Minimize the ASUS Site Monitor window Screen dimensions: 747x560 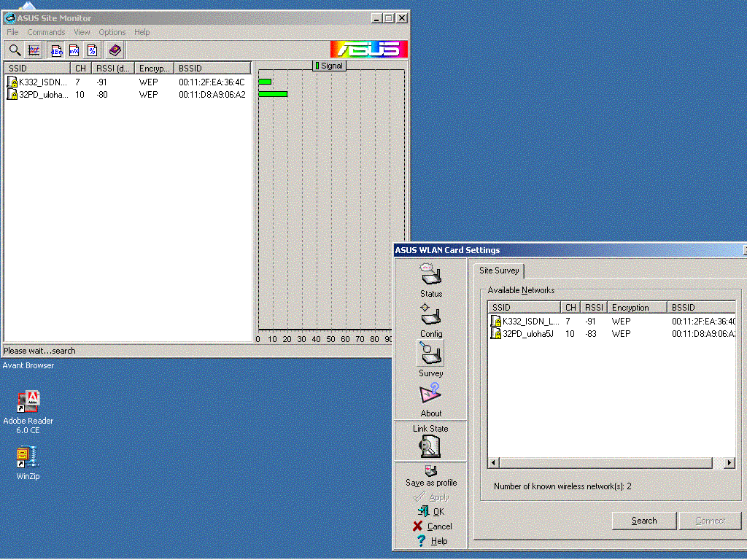coord(377,18)
